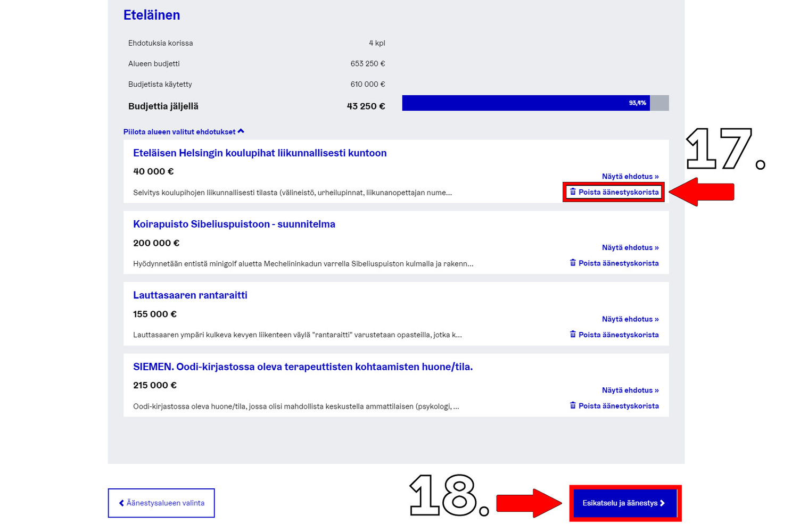Click Näytä ehdotus for SIEMEN Oodi-kirjasto

tap(630, 390)
